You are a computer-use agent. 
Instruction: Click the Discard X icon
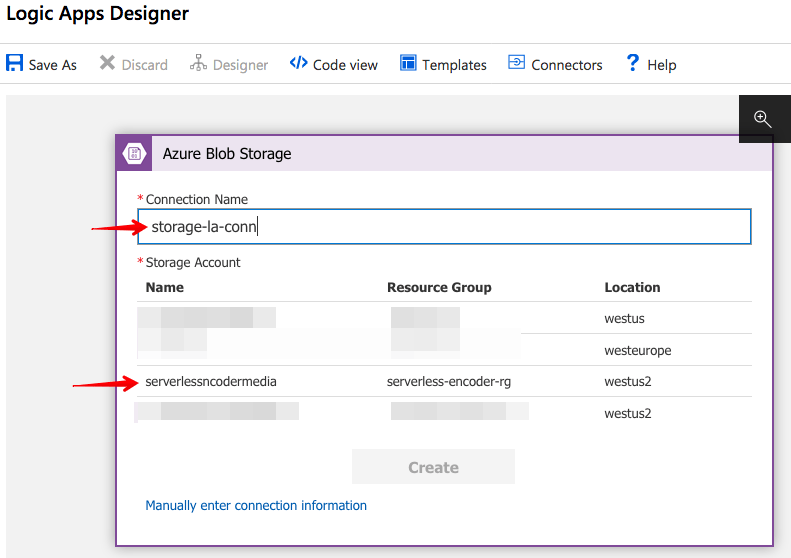(107, 64)
